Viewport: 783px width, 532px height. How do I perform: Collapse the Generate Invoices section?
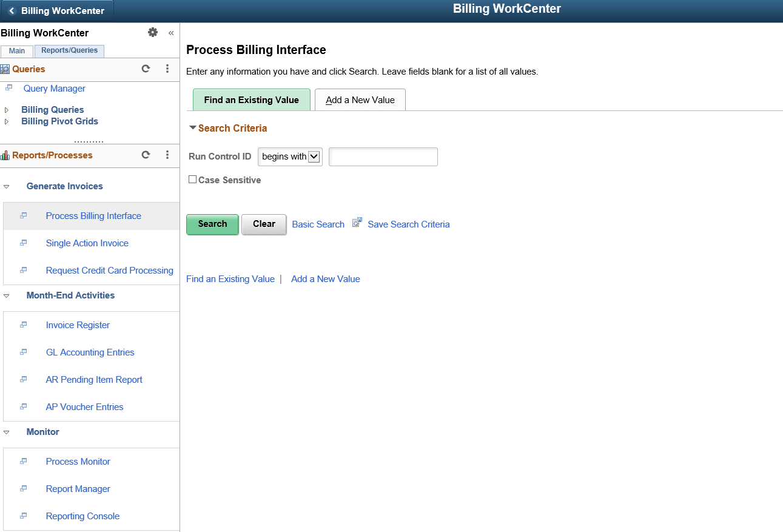coord(7,186)
